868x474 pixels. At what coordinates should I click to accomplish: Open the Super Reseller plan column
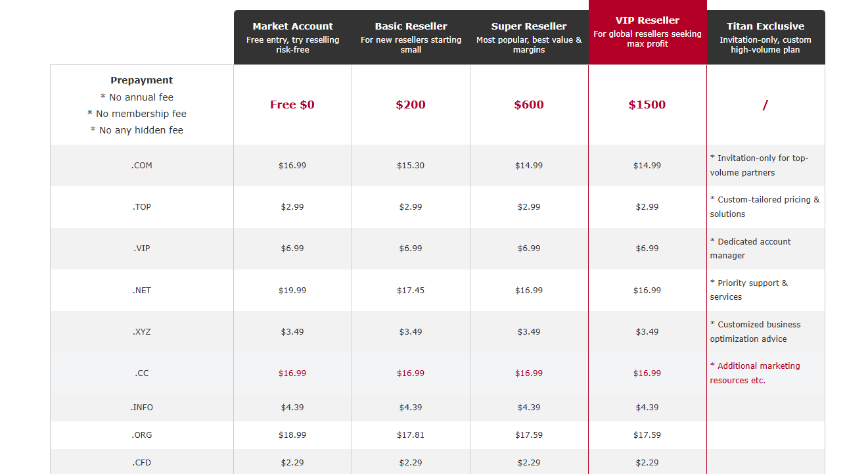coord(529,36)
